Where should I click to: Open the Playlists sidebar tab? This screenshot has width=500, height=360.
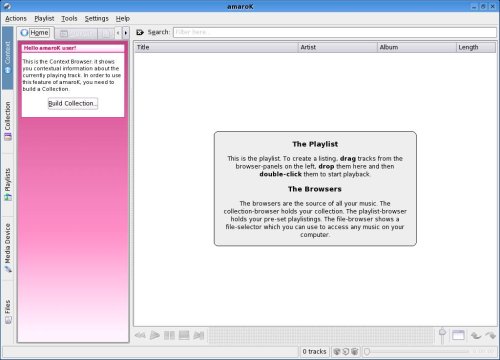pyautogui.click(x=8, y=184)
